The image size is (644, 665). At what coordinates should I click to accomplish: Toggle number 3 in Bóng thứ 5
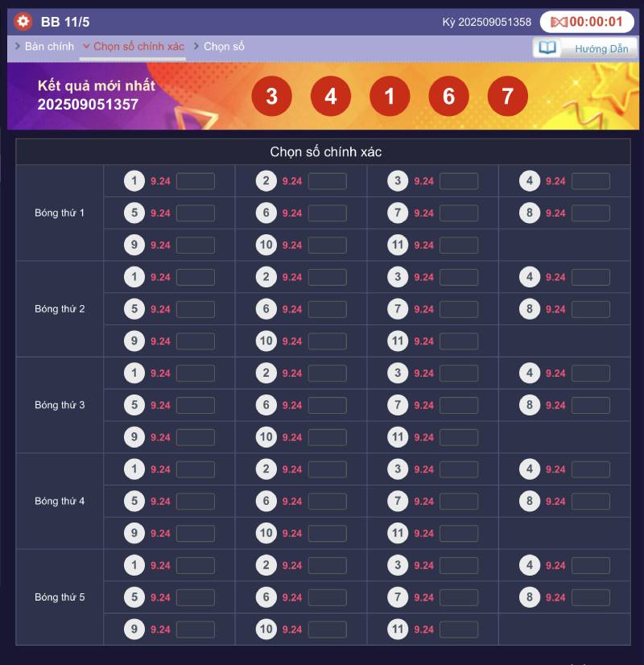[397, 565]
